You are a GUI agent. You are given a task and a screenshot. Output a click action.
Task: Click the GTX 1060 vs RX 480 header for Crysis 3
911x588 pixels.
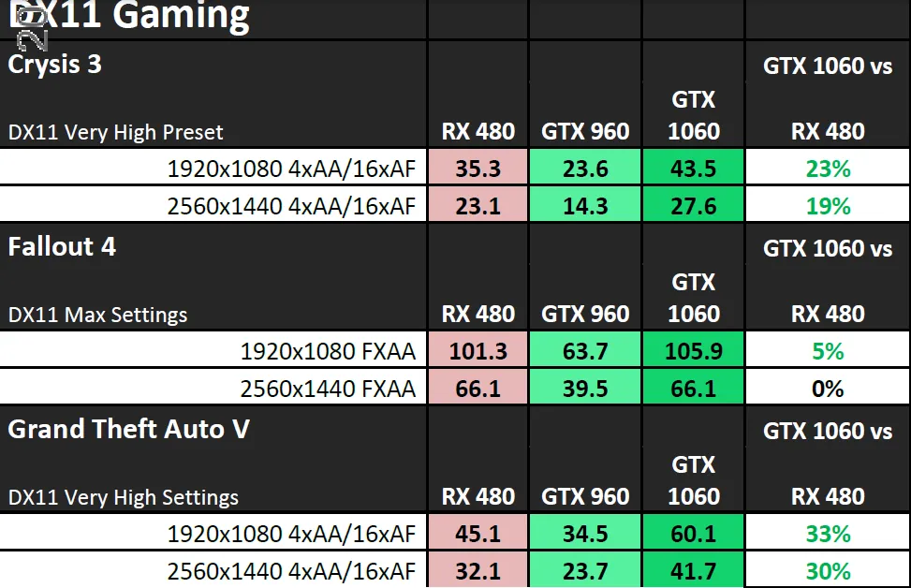pos(827,94)
